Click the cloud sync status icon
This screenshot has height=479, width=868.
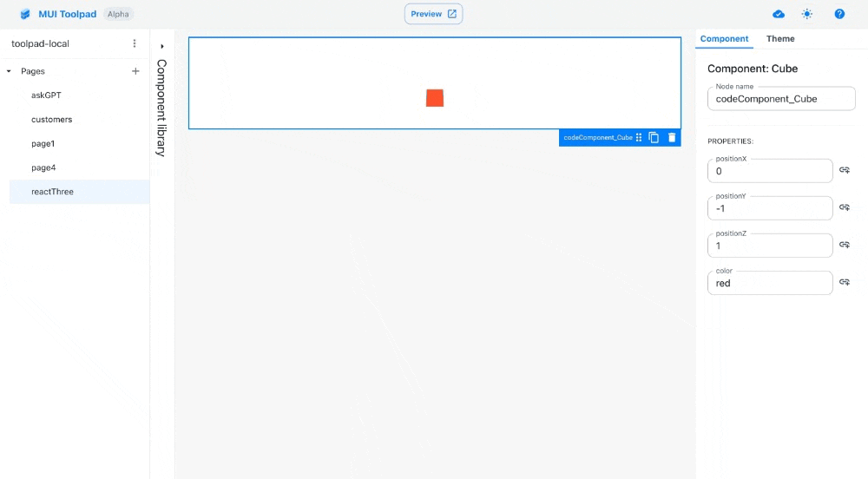[x=779, y=14]
